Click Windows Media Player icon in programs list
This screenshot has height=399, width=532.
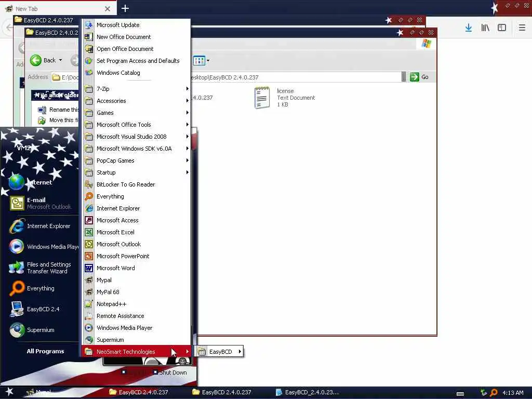pyautogui.click(x=88, y=328)
